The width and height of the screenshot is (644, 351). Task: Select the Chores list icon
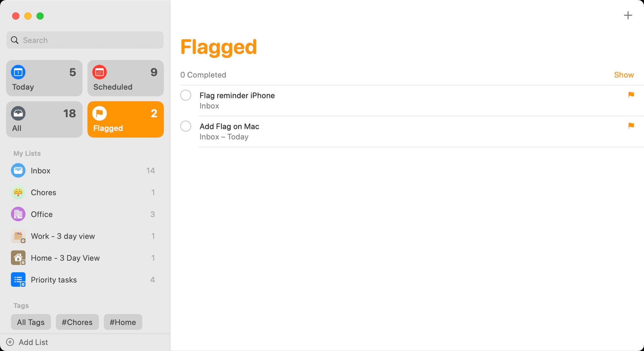click(18, 192)
